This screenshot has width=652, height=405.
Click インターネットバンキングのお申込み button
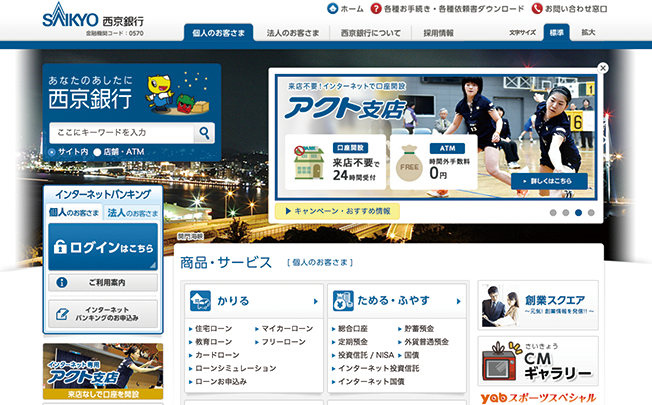point(103,314)
